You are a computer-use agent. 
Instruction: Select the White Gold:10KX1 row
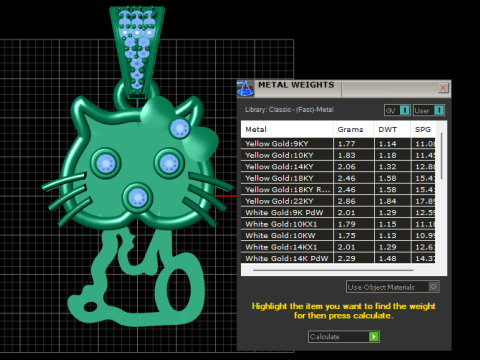click(338, 224)
